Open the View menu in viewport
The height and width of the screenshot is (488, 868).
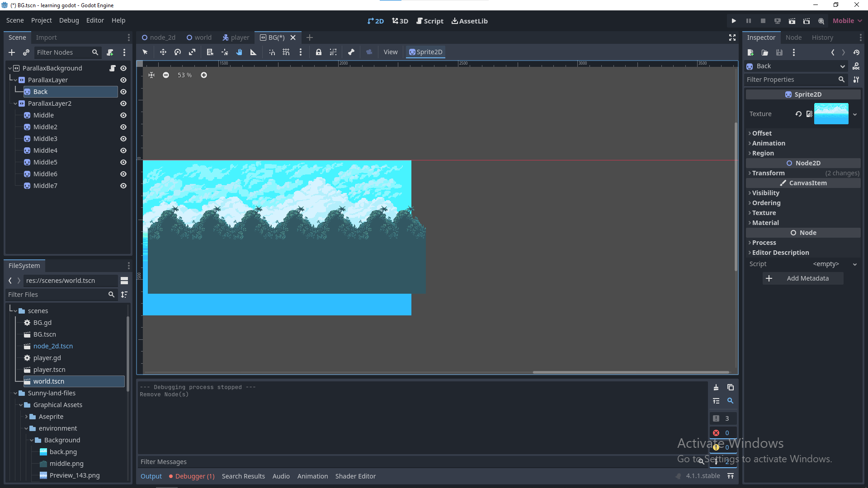pyautogui.click(x=390, y=52)
